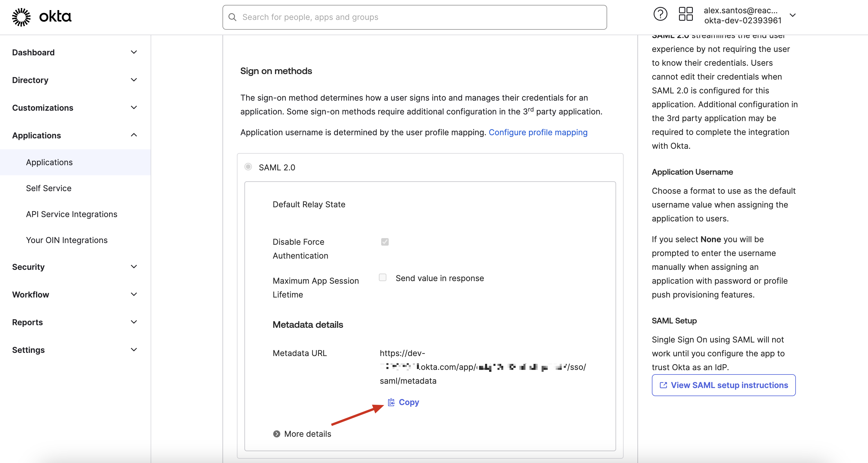
Task: Select Reports in sidebar
Action: coord(28,322)
